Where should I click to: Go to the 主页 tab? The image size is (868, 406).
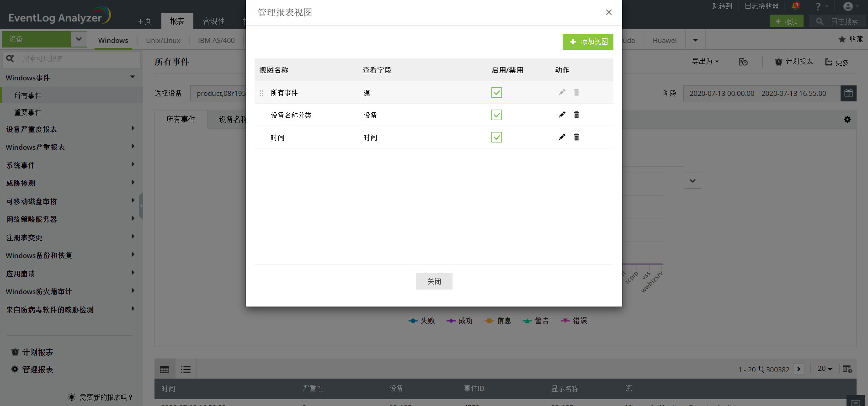144,21
